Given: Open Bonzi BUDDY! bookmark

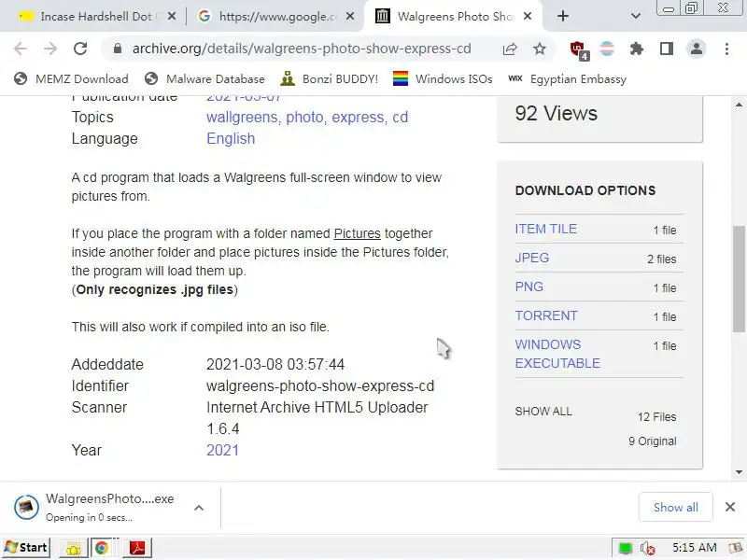Looking at the screenshot, I should coord(330,79).
